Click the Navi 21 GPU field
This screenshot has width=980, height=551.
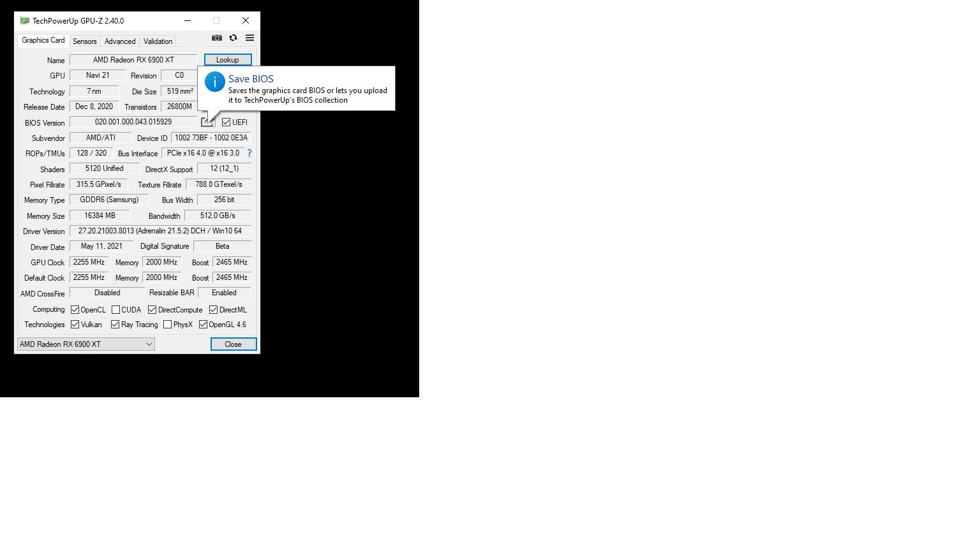click(98, 75)
